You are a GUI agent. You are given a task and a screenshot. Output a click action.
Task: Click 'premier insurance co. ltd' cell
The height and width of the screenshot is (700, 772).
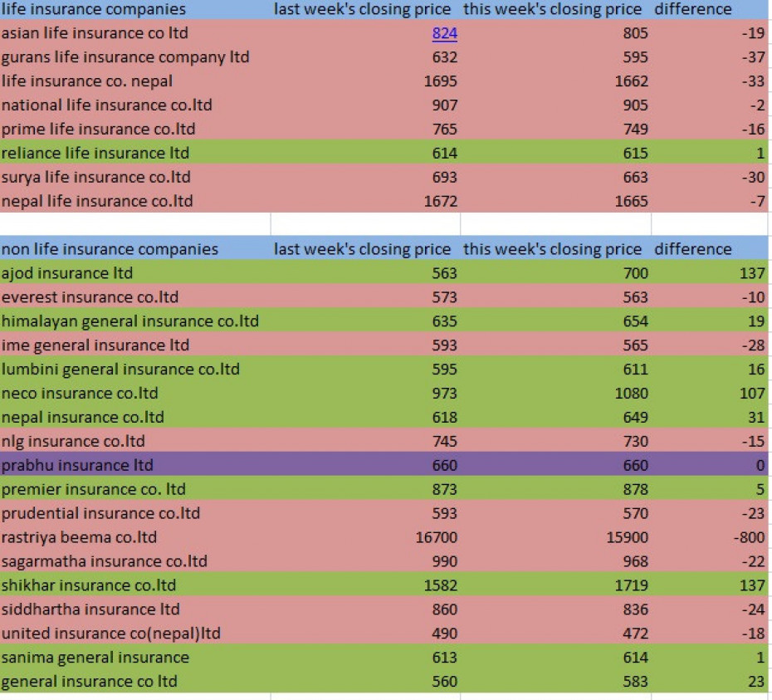(135, 489)
